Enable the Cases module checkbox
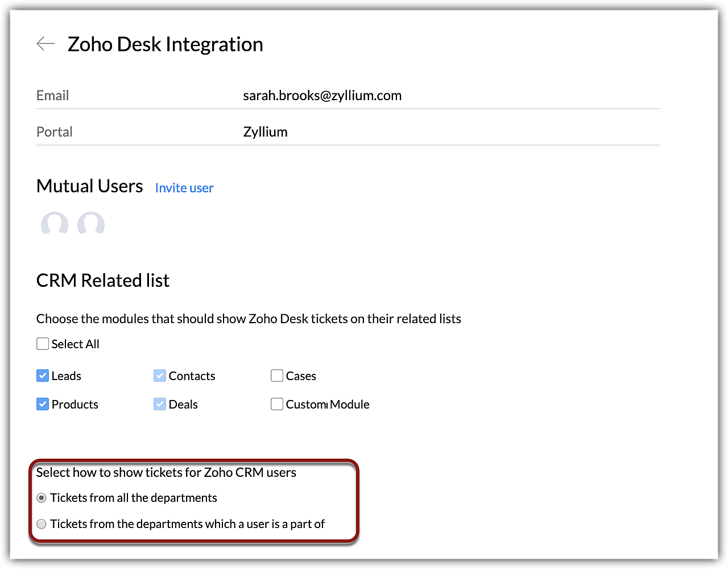Image resolution: width=728 pixels, height=569 pixels. pyautogui.click(x=277, y=376)
